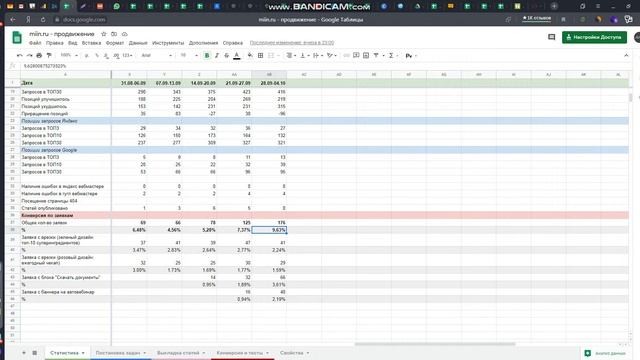Star the miin.ru document
The width and height of the screenshot is (640, 360).
click(104, 34)
